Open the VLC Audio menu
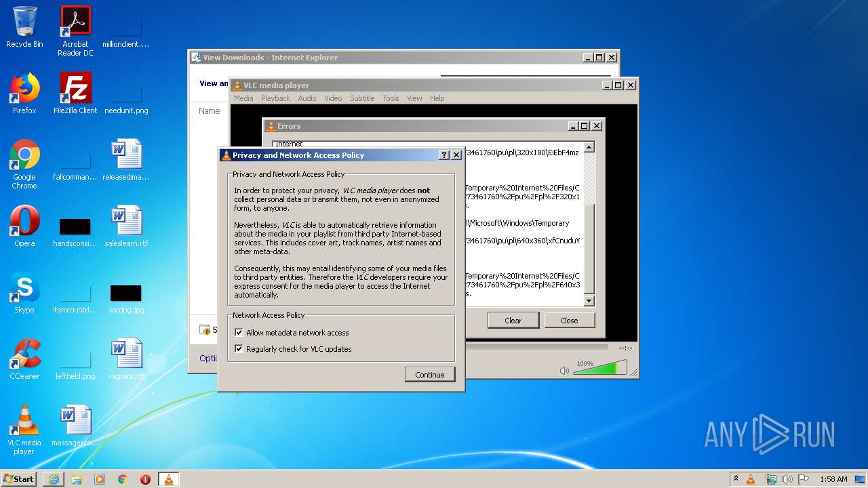The width and height of the screenshot is (868, 488). click(307, 98)
